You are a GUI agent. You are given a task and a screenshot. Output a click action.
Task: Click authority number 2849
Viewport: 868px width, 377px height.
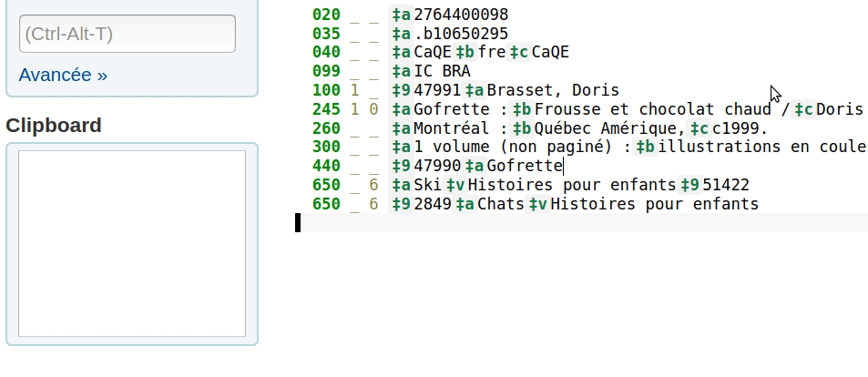tap(433, 204)
